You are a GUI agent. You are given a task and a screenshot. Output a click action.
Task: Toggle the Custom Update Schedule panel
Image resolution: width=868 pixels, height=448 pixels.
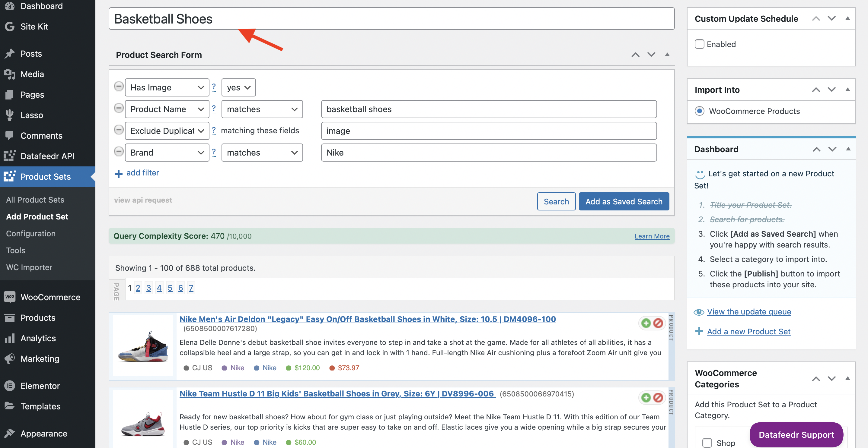click(x=848, y=18)
